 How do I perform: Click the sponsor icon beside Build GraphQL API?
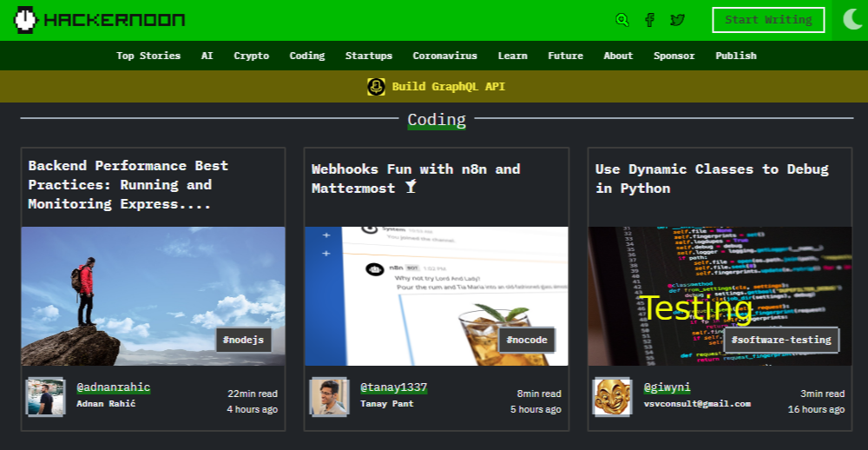[377, 87]
